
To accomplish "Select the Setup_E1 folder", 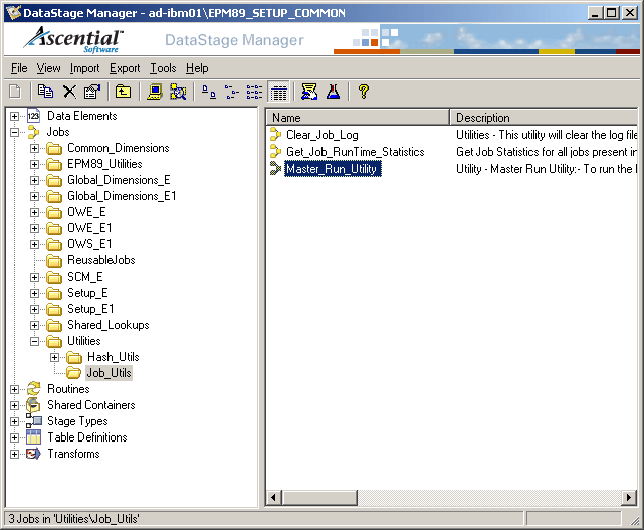I will coord(91,309).
